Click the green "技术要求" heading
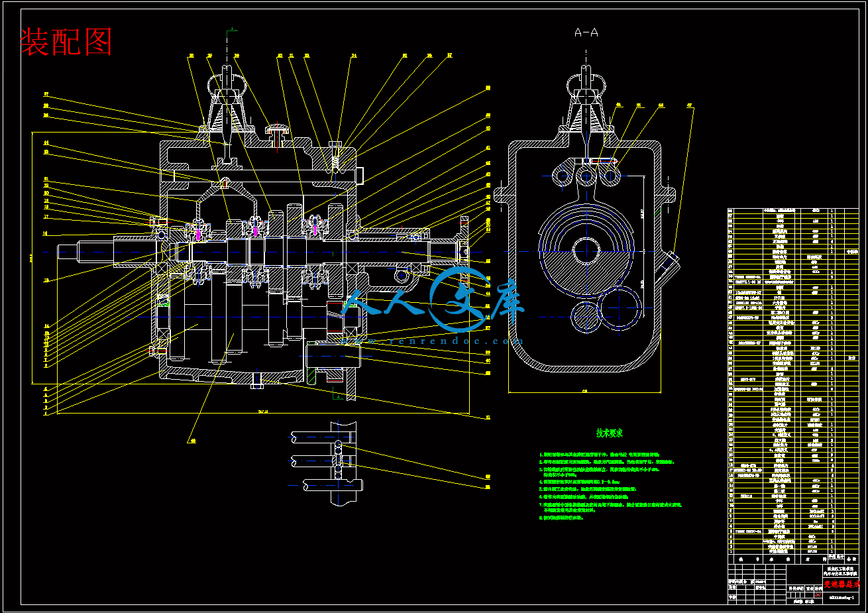The image size is (868, 613). coord(610,433)
